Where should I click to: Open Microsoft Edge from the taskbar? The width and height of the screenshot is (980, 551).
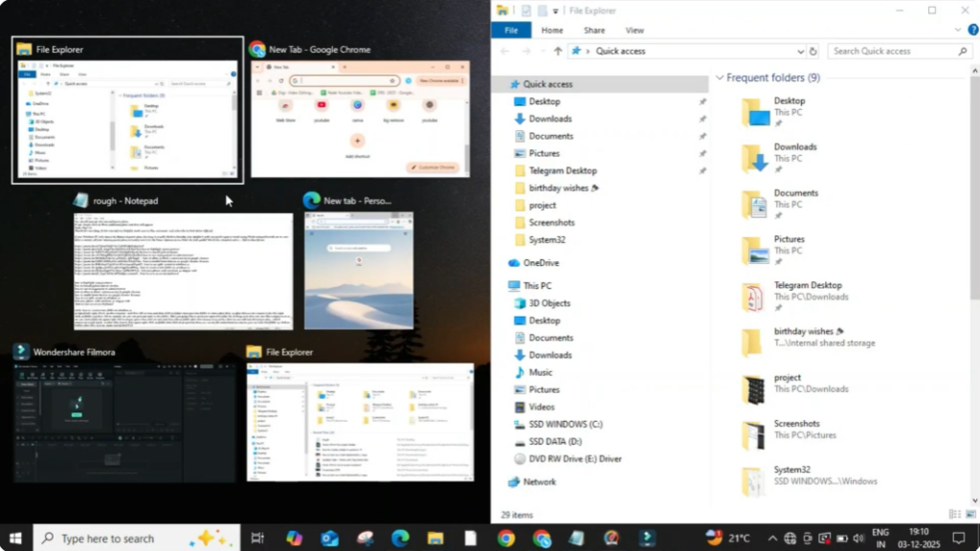[401, 538]
